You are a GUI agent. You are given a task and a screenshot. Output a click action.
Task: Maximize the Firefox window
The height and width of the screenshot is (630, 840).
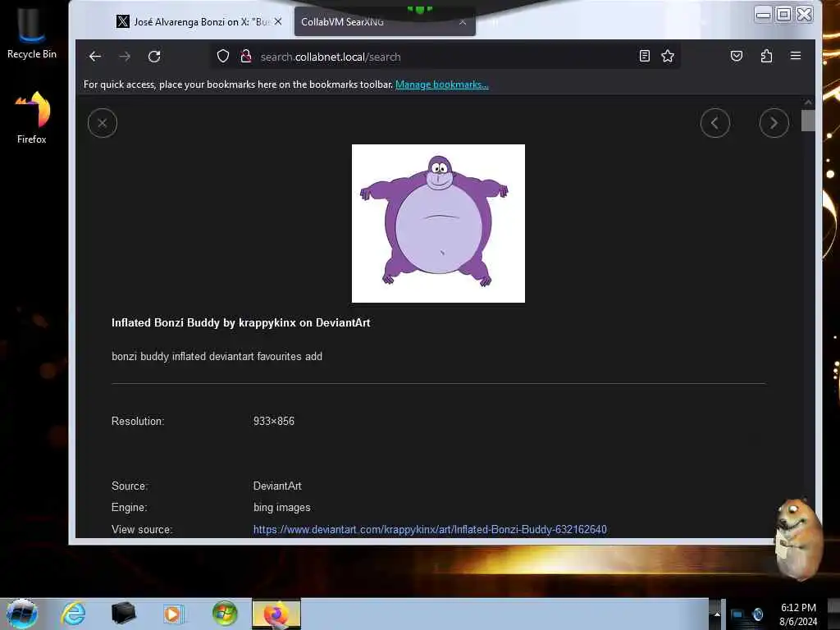783,15
